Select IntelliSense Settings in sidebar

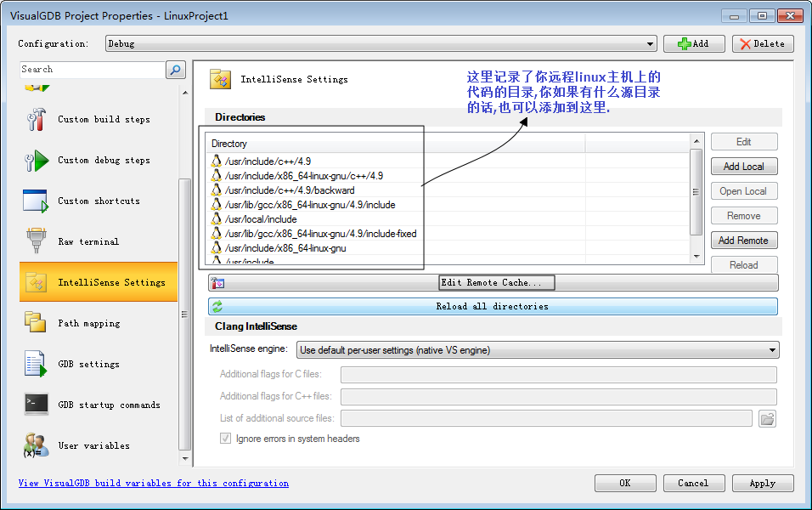pyautogui.click(x=99, y=282)
